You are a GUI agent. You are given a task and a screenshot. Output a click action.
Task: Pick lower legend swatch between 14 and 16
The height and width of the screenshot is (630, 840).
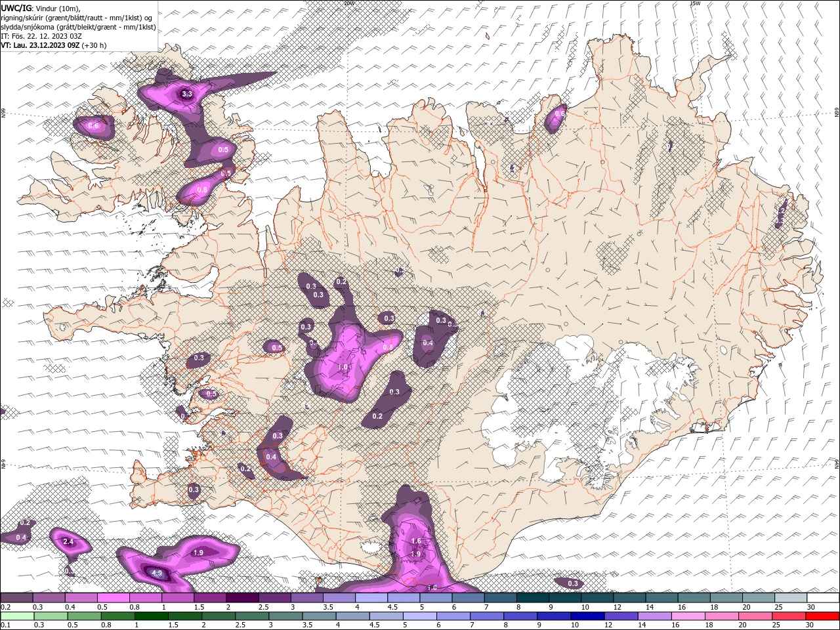(x=654, y=616)
